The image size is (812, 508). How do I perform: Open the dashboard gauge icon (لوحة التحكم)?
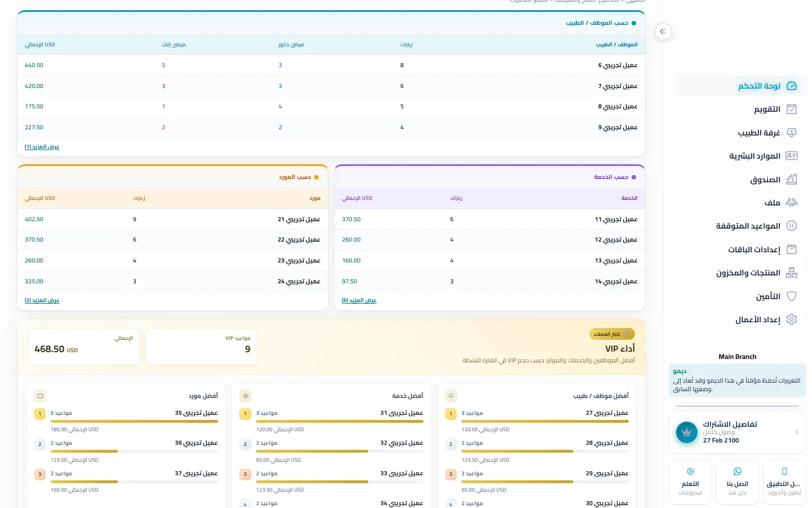(792, 86)
